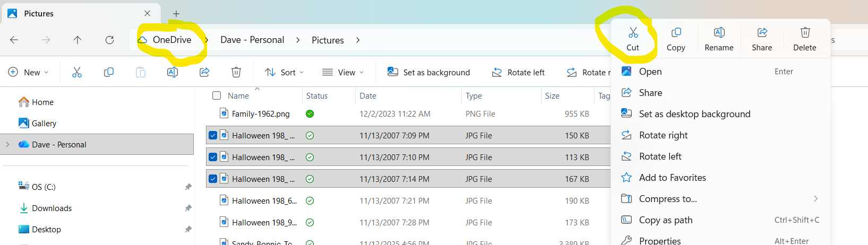The height and width of the screenshot is (245, 868).
Task: Open a new tab with plus button
Action: (x=176, y=14)
